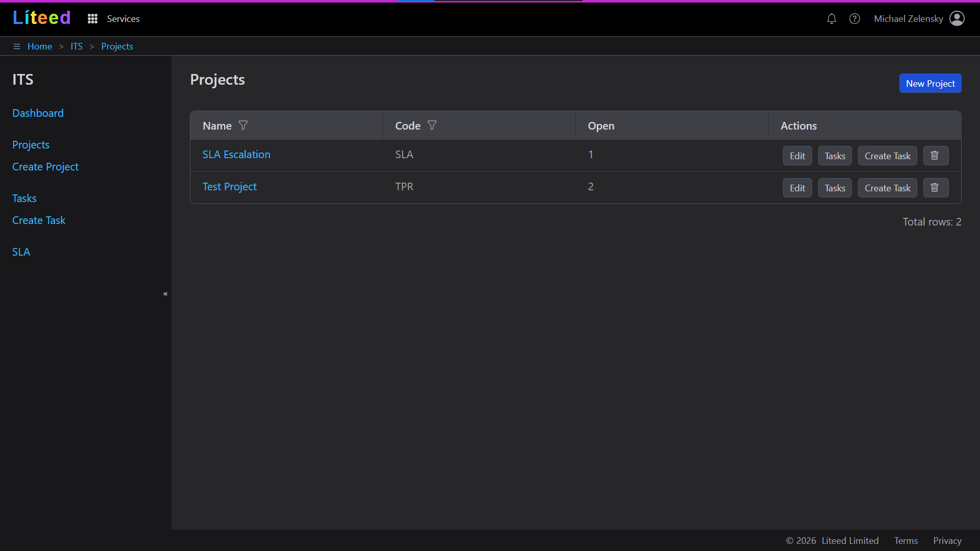The height and width of the screenshot is (551, 980).
Task: Open the Code column filter
Action: (432, 126)
